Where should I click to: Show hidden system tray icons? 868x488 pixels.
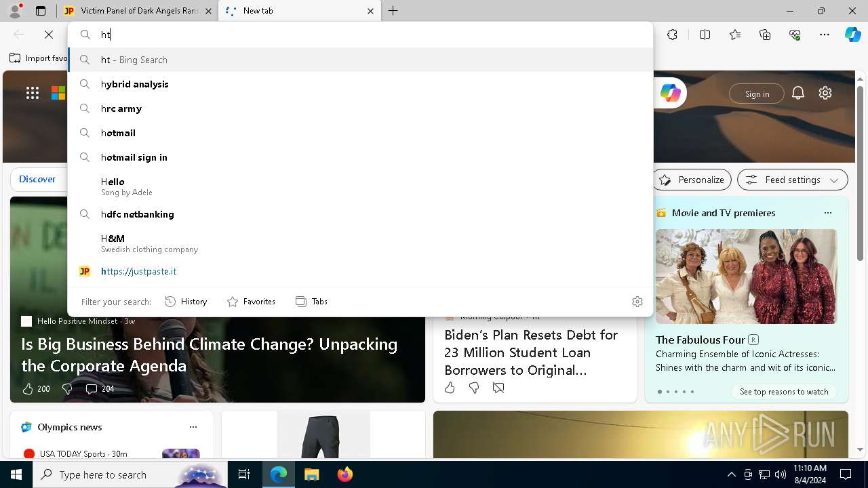point(731,474)
